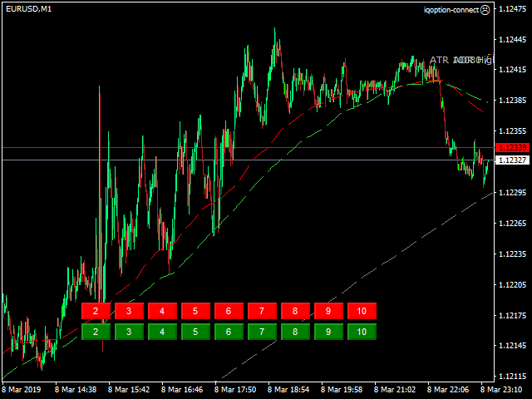Viewport: 532px width, 399px height.
Task: Click the 8 Mar 17:50 time label
Action: point(235,390)
